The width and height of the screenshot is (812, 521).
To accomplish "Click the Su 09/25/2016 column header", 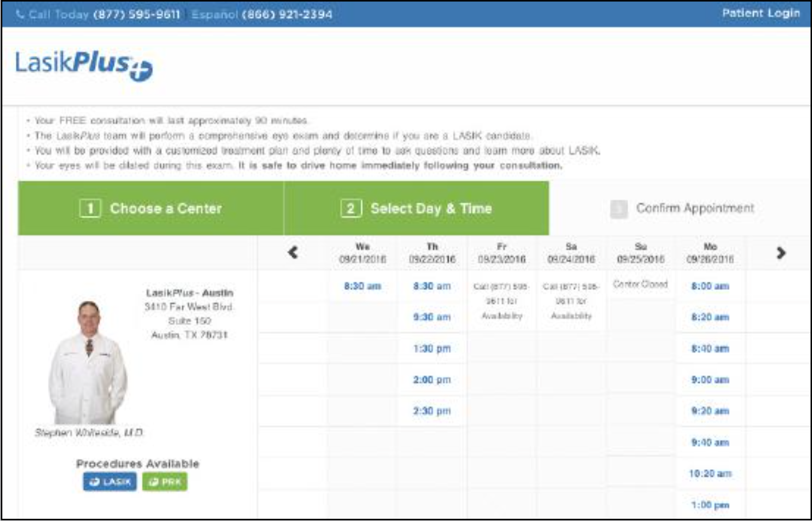I will [641, 253].
